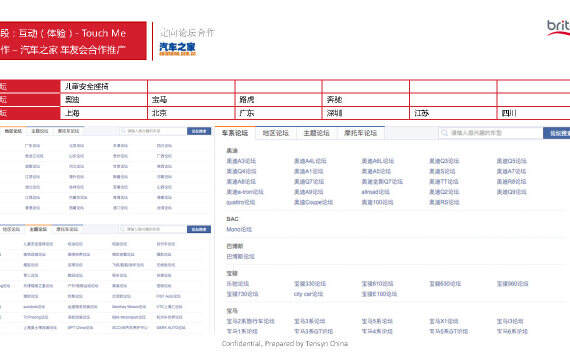Open the 奥迪RS论坛 link
The image size is (570, 360).
(x=444, y=202)
